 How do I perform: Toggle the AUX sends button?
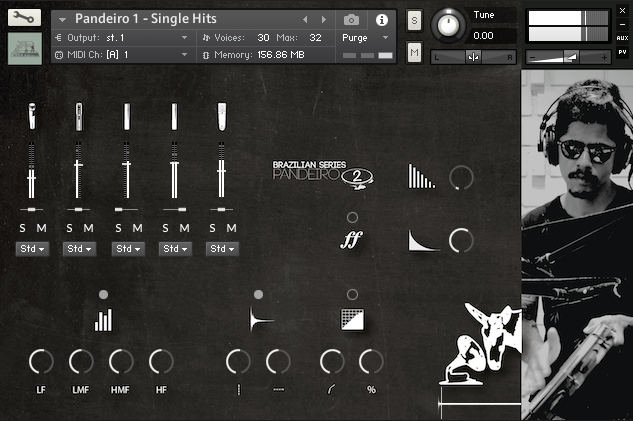(622, 38)
